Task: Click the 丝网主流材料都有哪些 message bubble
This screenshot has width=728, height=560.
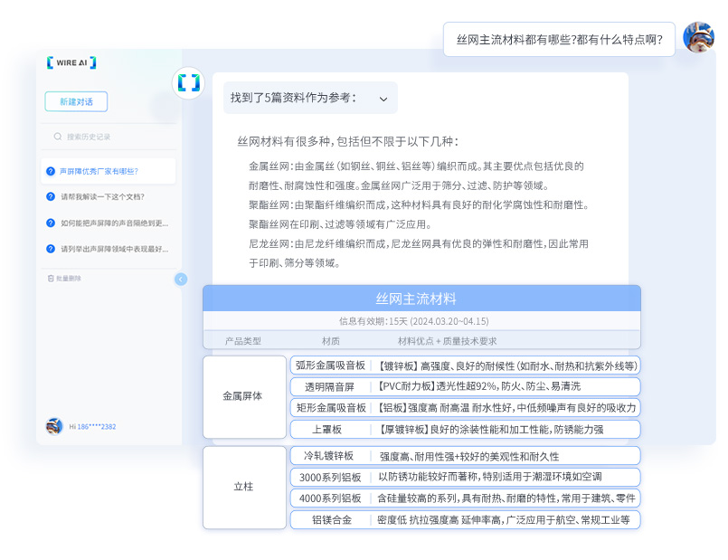Action: tap(559, 40)
